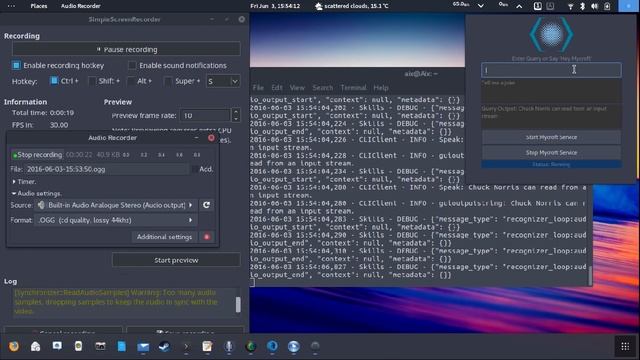Click the Start preview button
Image resolution: width=640 pixels, height=360 pixels.
[x=176, y=260]
